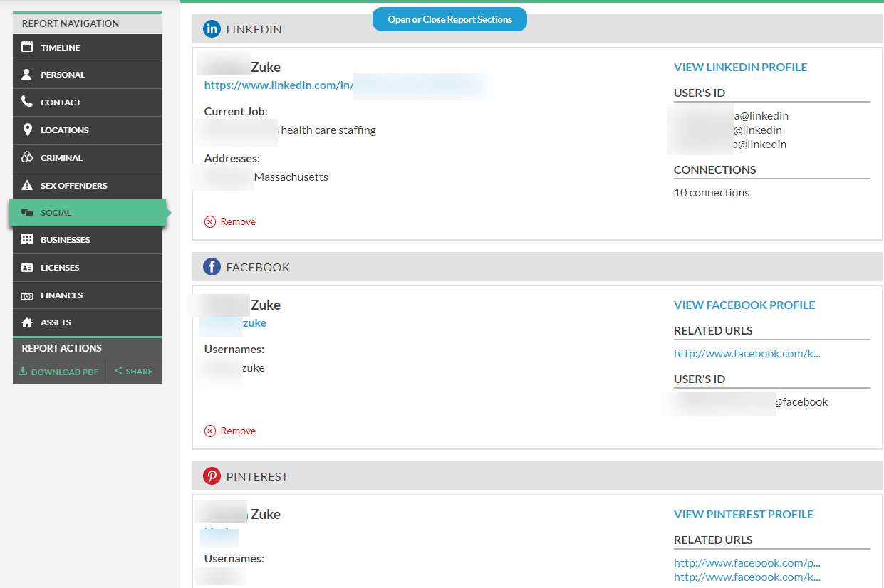Collapse the Facebook section header

tap(537, 267)
